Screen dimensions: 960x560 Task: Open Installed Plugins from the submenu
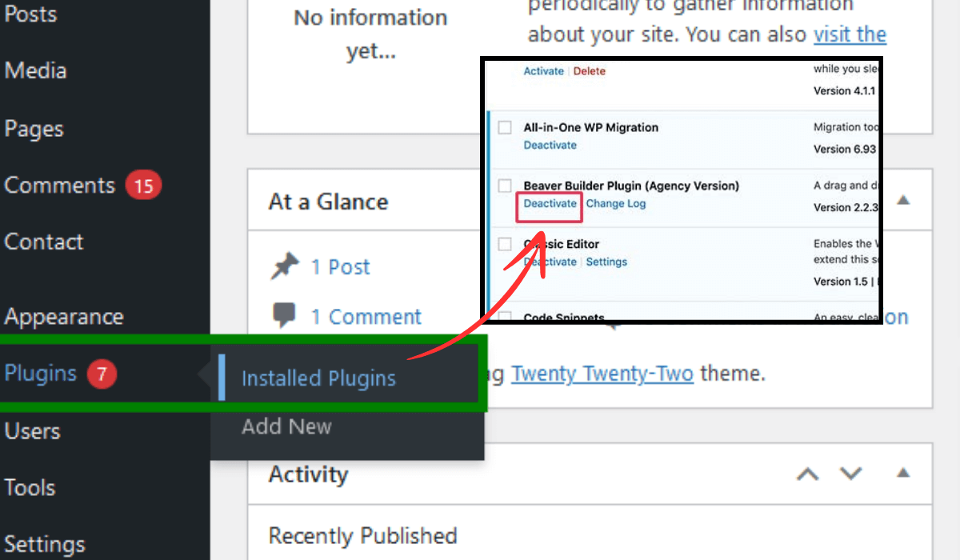(318, 378)
